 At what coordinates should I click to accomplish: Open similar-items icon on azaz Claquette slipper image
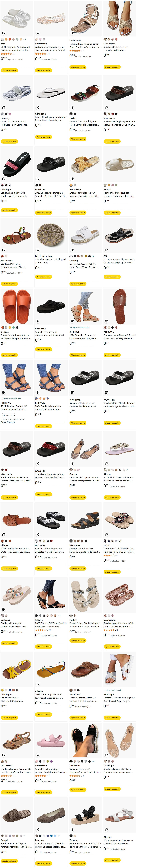(x=4, y=33)
